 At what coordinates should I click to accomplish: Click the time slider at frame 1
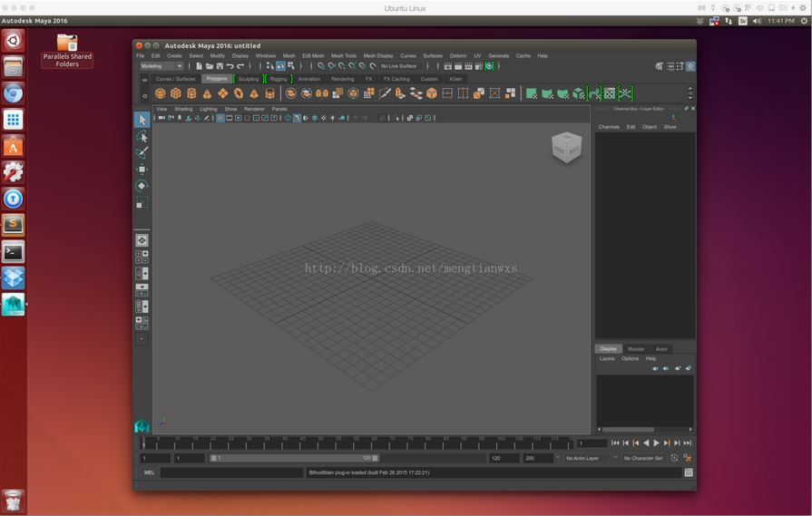click(144, 443)
